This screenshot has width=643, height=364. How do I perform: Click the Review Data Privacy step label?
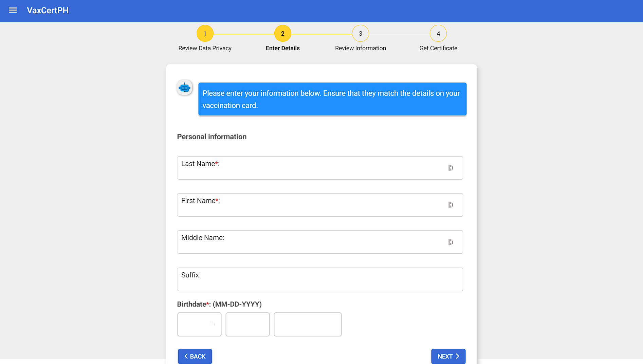point(205,48)
